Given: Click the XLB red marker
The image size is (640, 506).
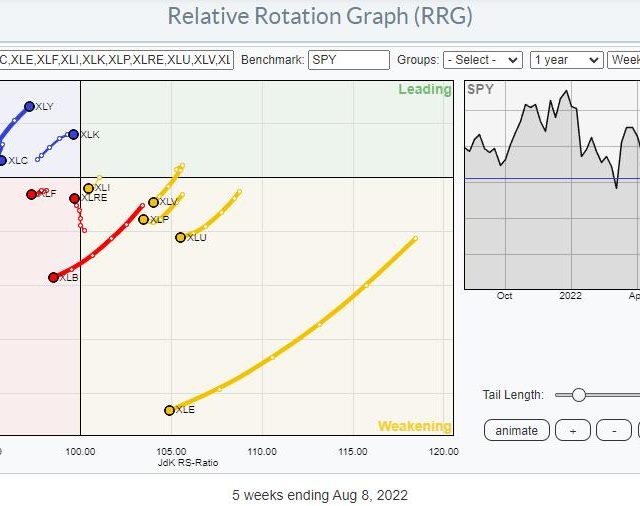Looking at the screenshot, I should point(54,277).
